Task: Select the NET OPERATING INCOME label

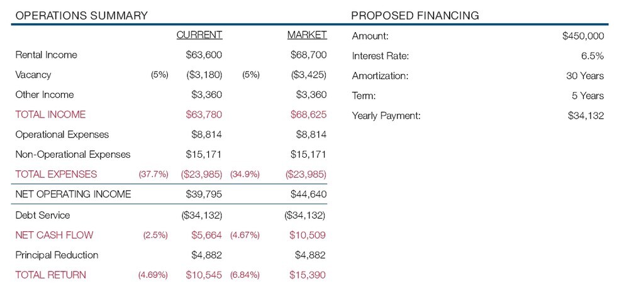Action: [73, 194]
